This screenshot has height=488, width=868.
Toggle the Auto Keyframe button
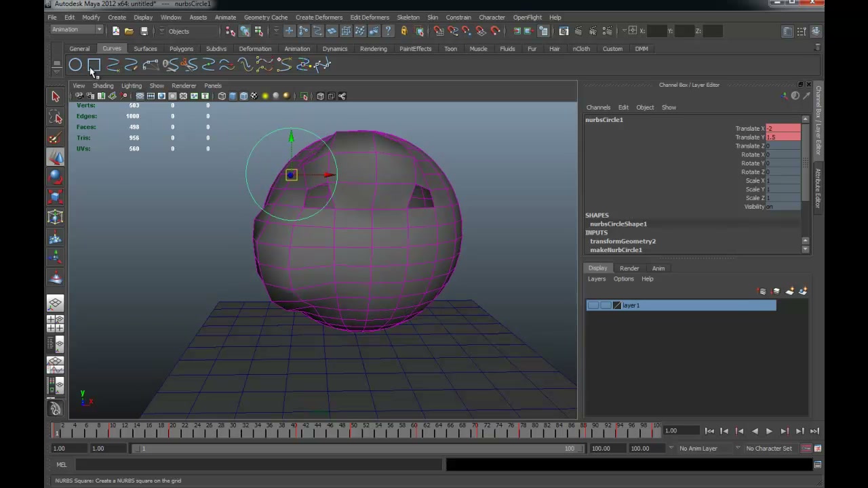(806, 449)
